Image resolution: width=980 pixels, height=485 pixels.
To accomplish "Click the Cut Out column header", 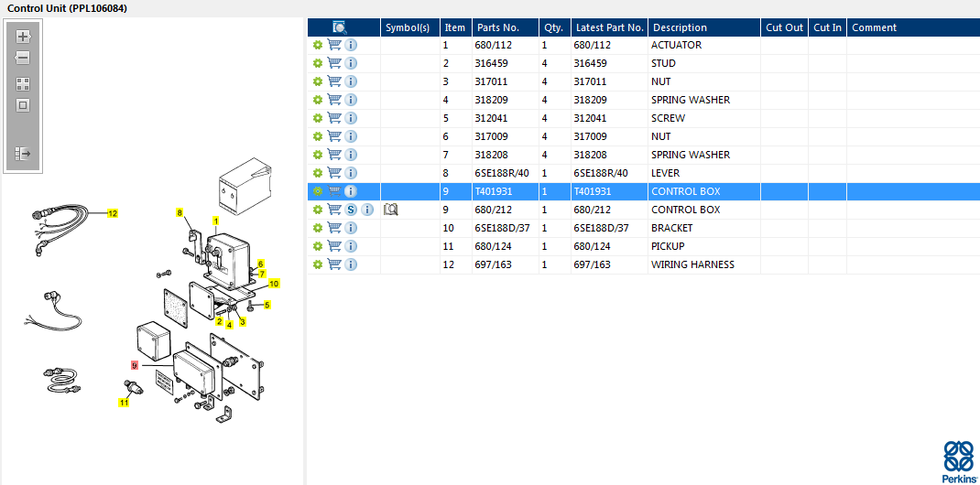I will point(784,27).
